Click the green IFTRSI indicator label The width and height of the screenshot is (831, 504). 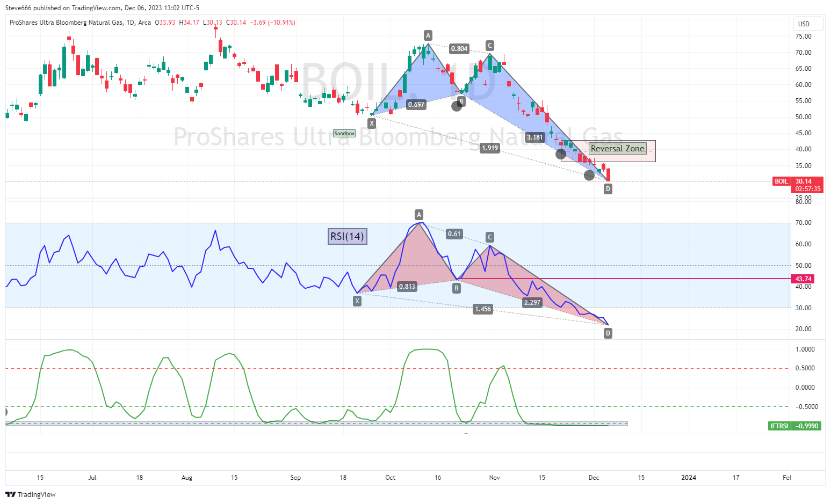pyautogui.click(x=779, y=426)
